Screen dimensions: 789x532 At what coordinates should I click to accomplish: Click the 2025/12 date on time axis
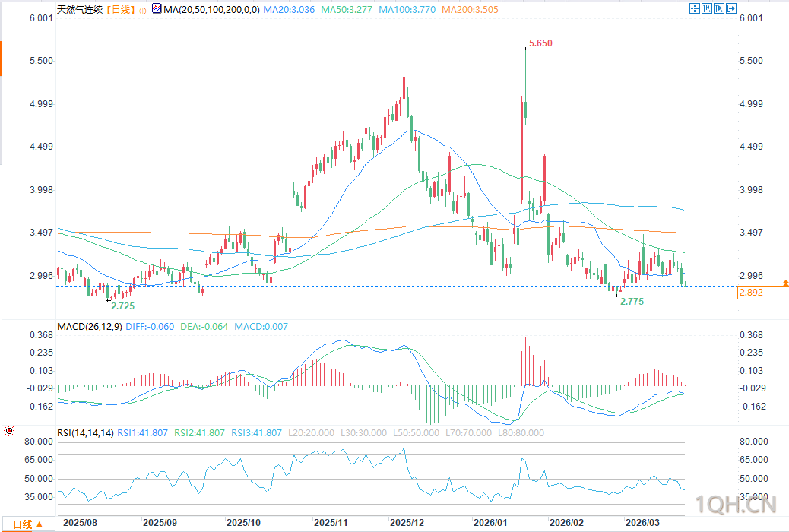pos(407,523)
